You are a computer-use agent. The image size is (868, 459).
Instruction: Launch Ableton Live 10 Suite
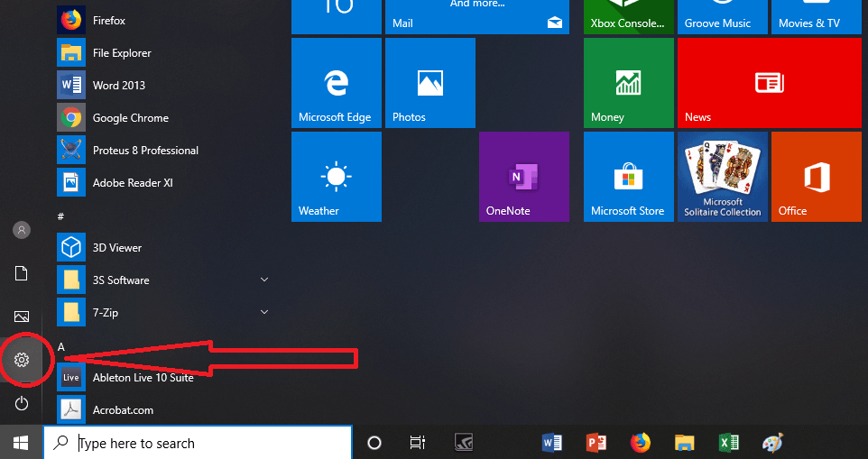tap(163, 378)
